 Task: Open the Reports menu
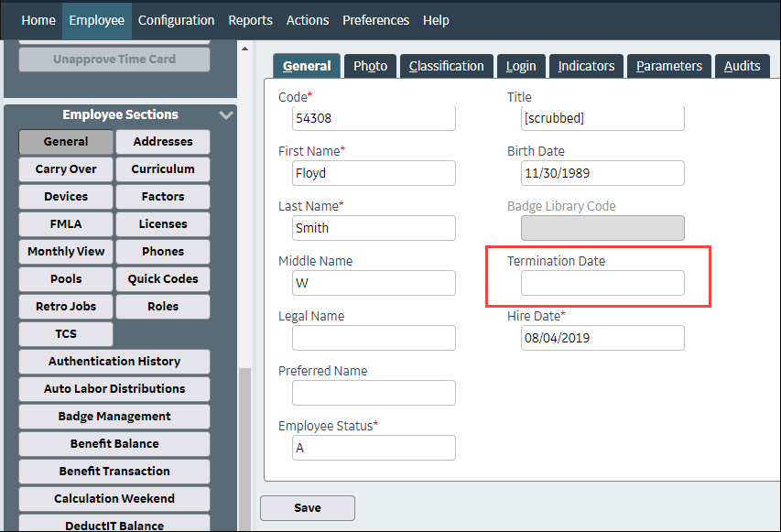pyautogui.click(x=250, y=20)
